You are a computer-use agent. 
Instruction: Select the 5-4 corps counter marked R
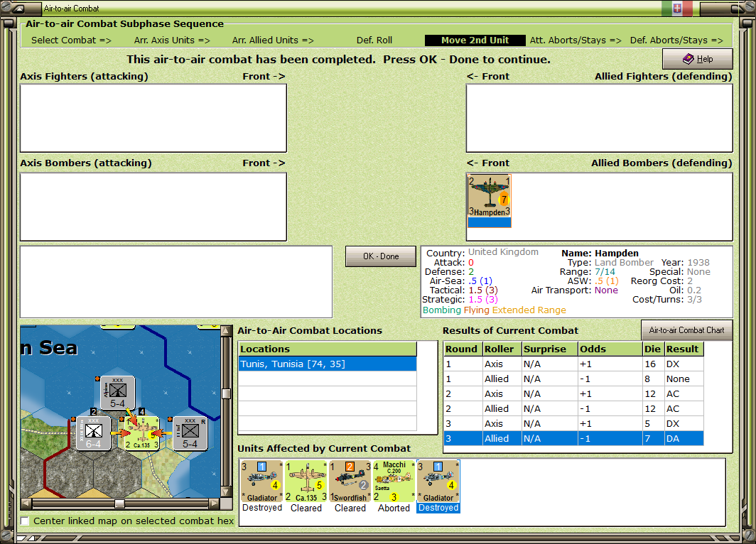[190, 433]
